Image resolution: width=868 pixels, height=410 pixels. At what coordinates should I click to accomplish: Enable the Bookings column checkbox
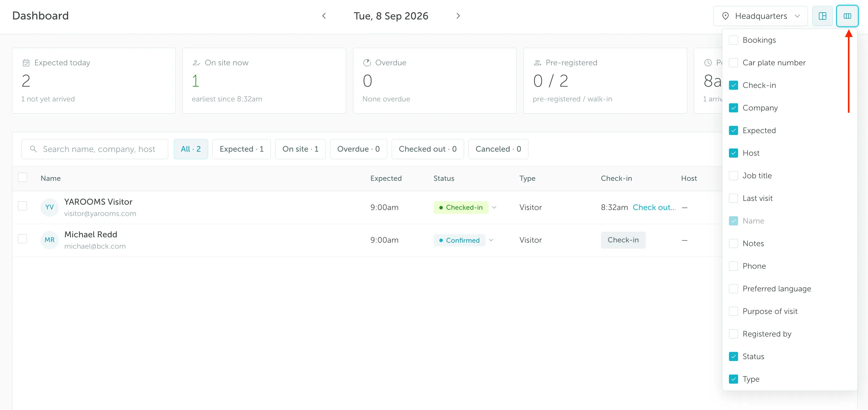(733, 40)
